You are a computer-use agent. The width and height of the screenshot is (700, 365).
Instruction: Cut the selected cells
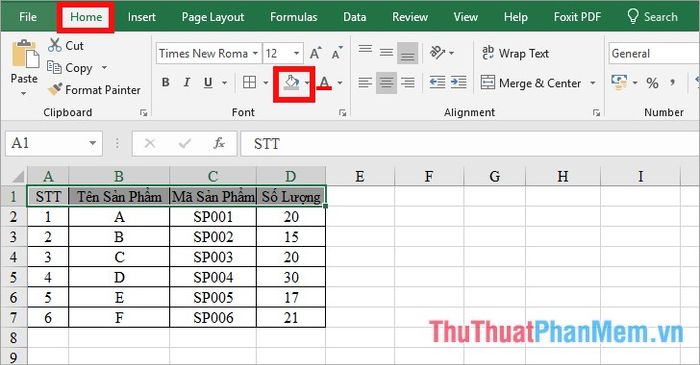click(66, 46)
